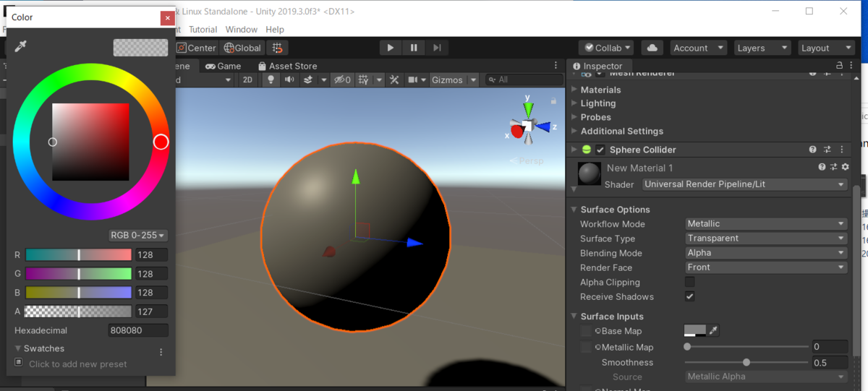The width and height of the screenshot is (868, 391).
Task: Toggle scene audio speaker icon
Action: point(290,80)
